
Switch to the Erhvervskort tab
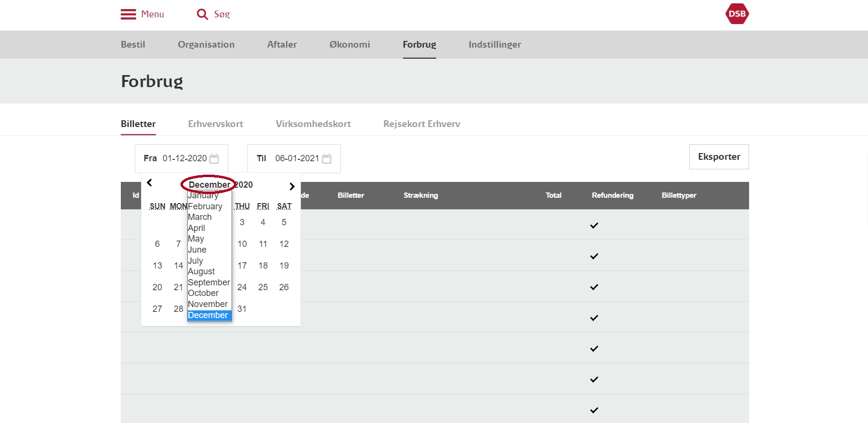[215, 124]
